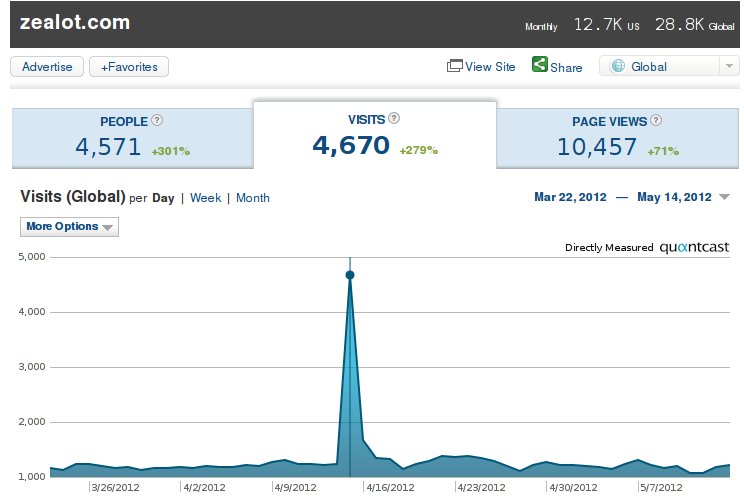The image size is (744, 504).
Task: Click the 2,000 y-axis label
Action: click(32, 421)
